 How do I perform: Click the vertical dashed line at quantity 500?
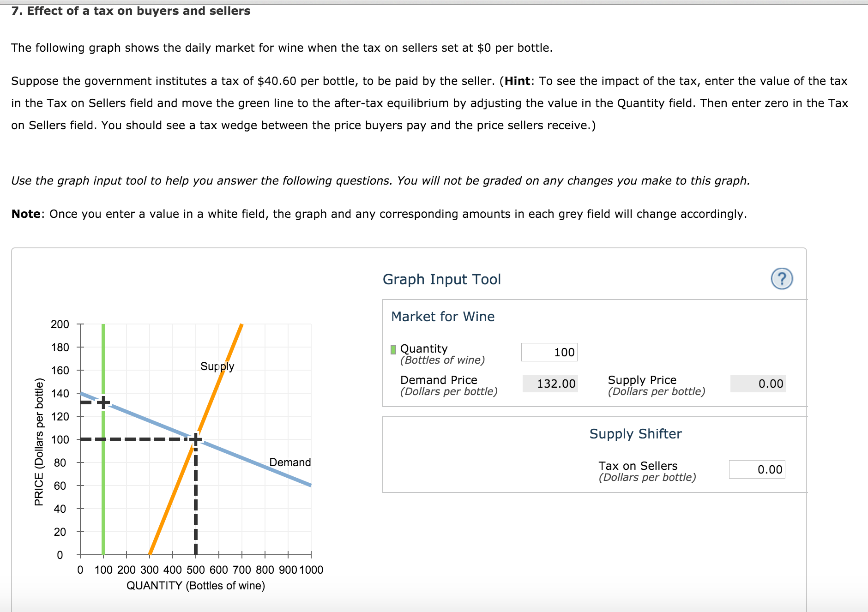pyautogui.click(x=196, y=498)
